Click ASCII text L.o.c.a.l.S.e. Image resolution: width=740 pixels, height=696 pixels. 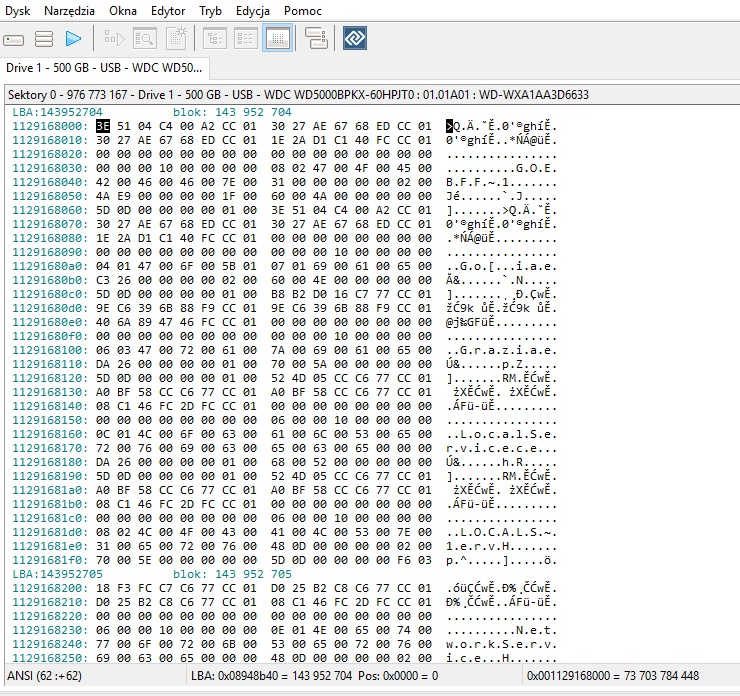coord(509,434)
